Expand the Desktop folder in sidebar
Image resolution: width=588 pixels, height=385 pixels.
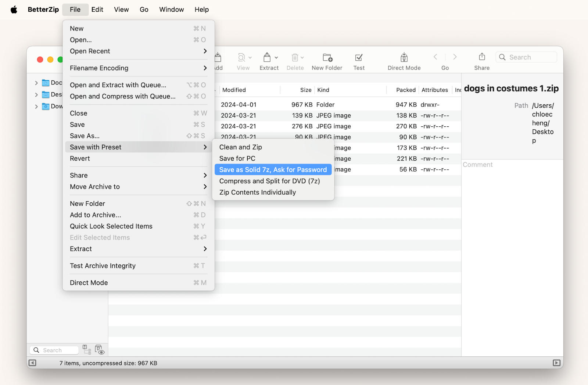click(36, 95)
